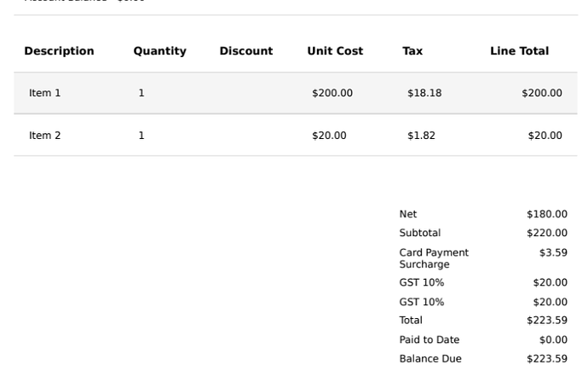588x388 pixels.
Task: Click the Quantity column header
Action: [159, 51]
